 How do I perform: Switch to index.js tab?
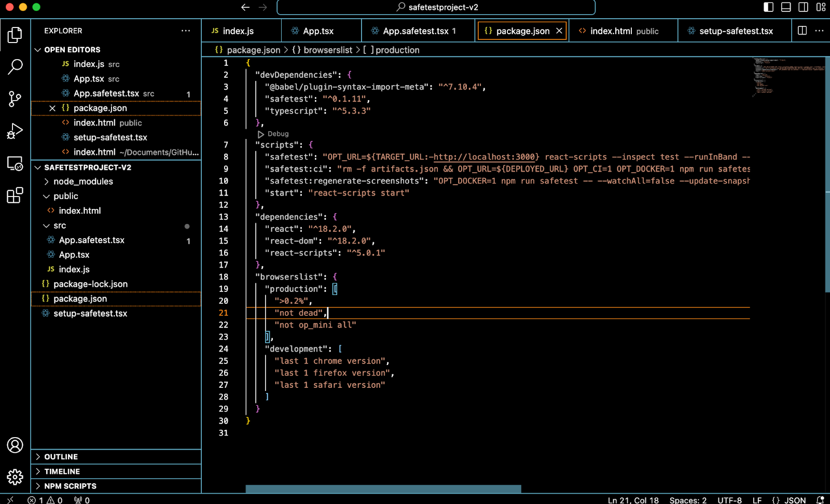pos(241,31)
